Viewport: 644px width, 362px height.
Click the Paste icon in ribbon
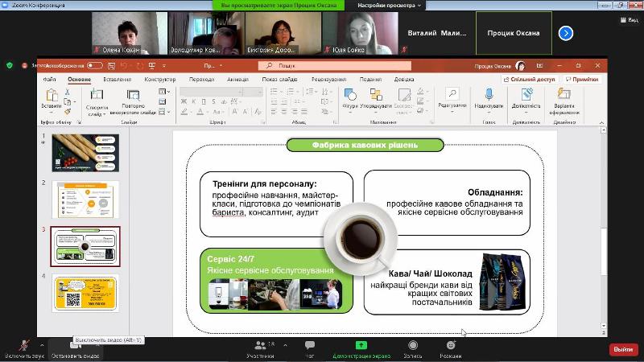click(51, 96)
